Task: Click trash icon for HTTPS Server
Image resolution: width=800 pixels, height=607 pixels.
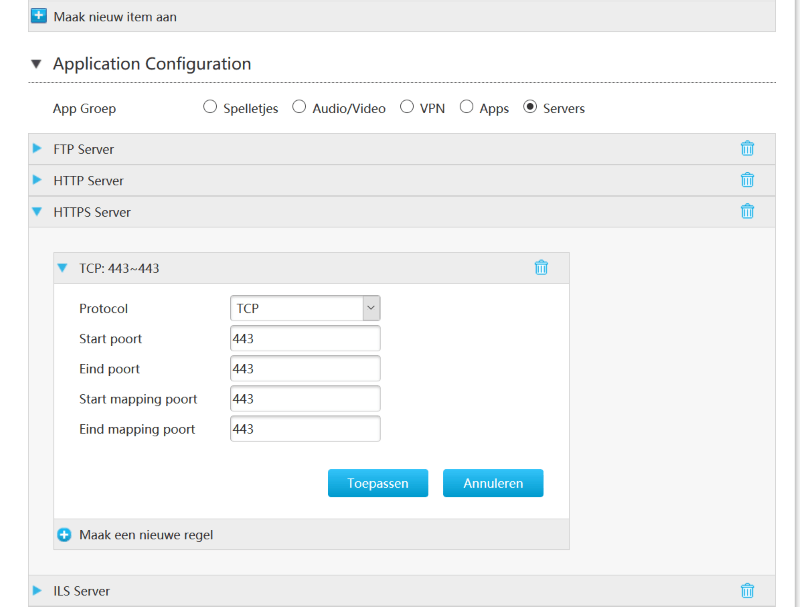Action: pyautogui.click(x=747, y=211)
